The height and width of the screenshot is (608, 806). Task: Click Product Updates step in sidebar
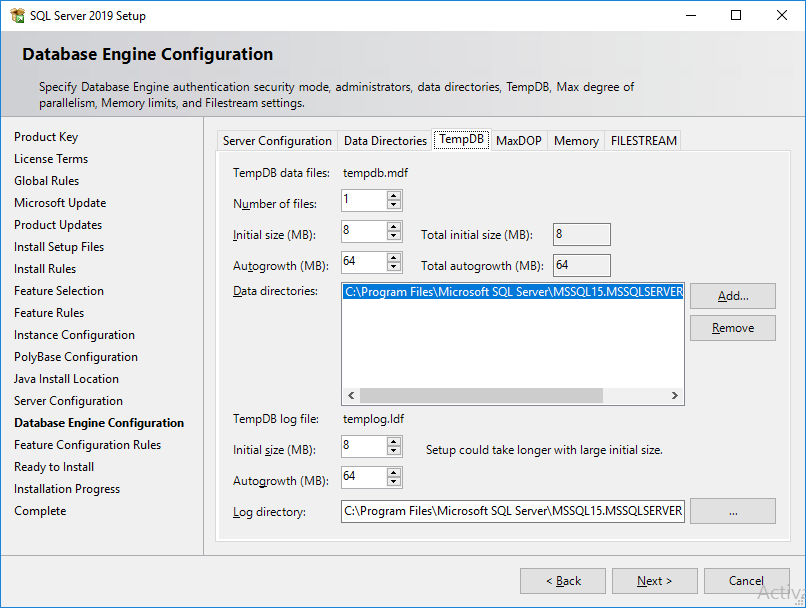(x=58, y=225)
